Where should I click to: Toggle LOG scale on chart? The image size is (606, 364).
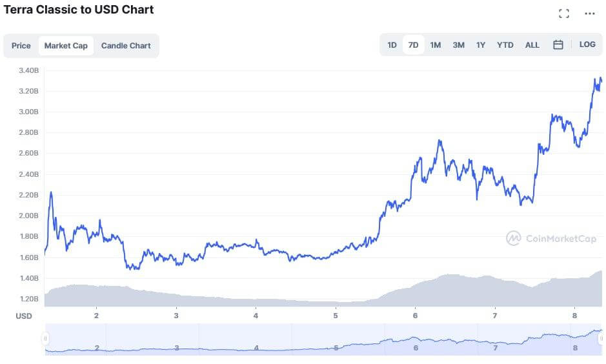(587, 45)
